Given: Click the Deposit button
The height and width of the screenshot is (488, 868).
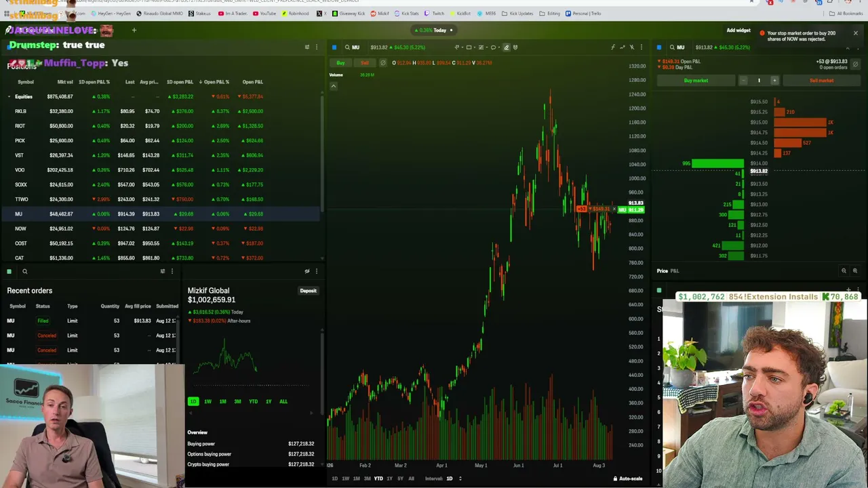Looking at the screenshot, I should [x=308, y=291].
